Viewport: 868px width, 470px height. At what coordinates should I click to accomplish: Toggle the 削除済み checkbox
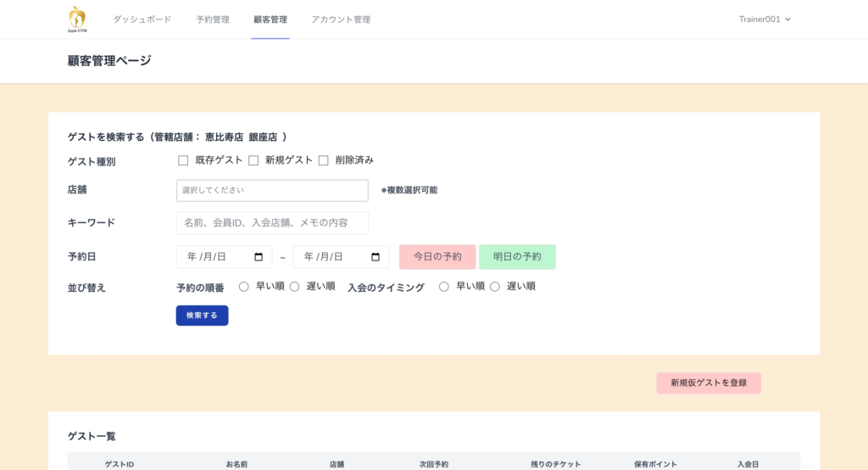pyautogui.click(x=323, y=160)
